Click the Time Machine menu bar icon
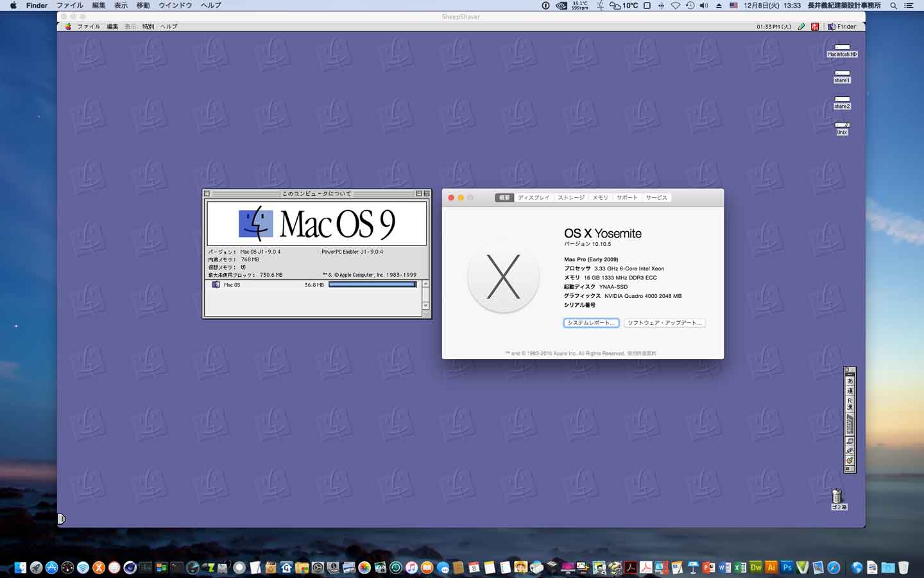 coord(690,5)
